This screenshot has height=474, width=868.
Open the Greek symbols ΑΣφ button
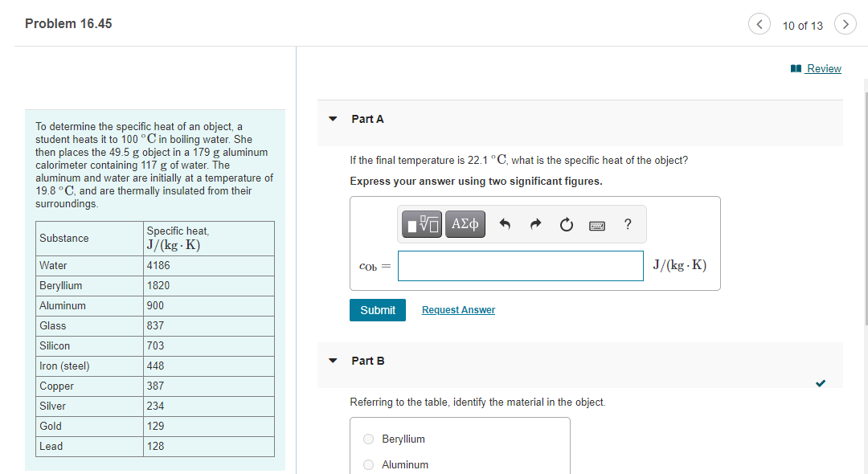pyautogui.click(x=465, y=224)
